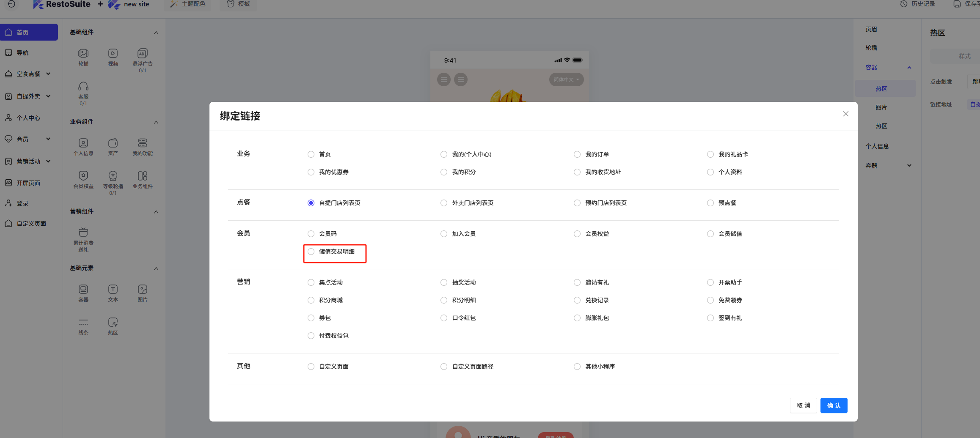Select the 我的订单 radio option

pyautogui.click(x=577, y=154)
